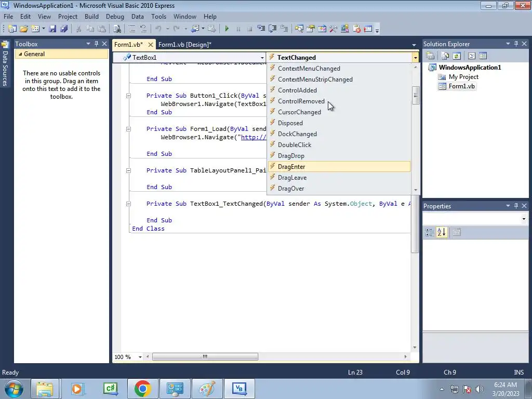Click Categorized view icon in Properties panel
This screenshot has height=399, width=532.
click(429, 232)
